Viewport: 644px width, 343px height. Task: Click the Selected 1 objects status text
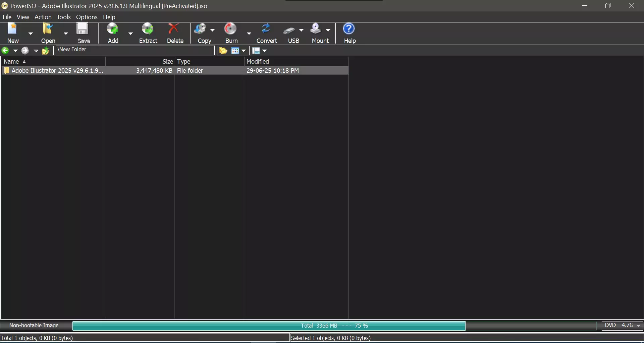[331, 338]
